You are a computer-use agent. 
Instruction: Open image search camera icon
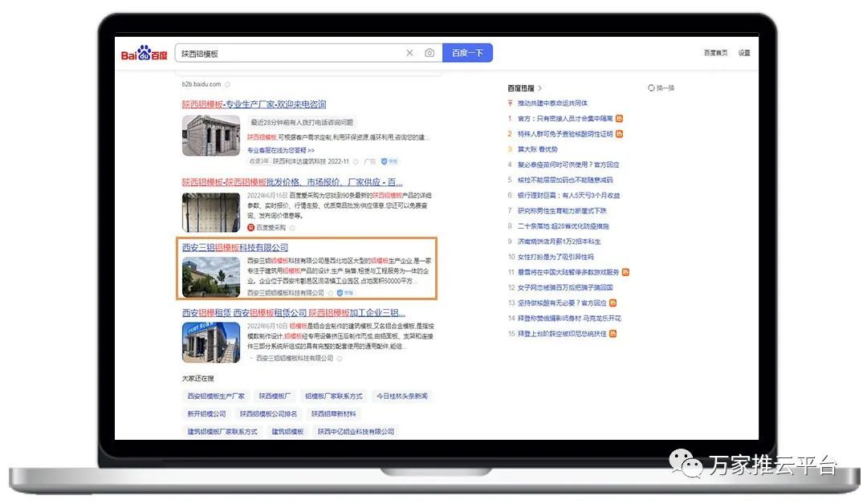click(x=429, y=53)
